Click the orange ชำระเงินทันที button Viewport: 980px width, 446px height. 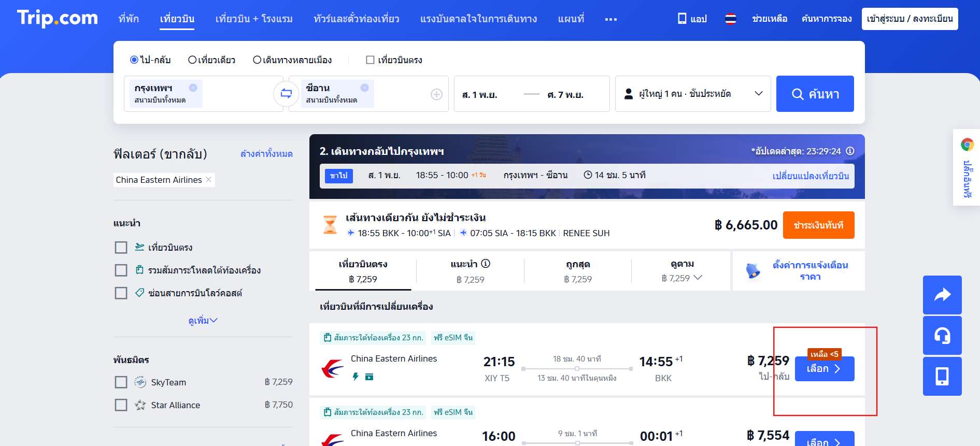818,225
